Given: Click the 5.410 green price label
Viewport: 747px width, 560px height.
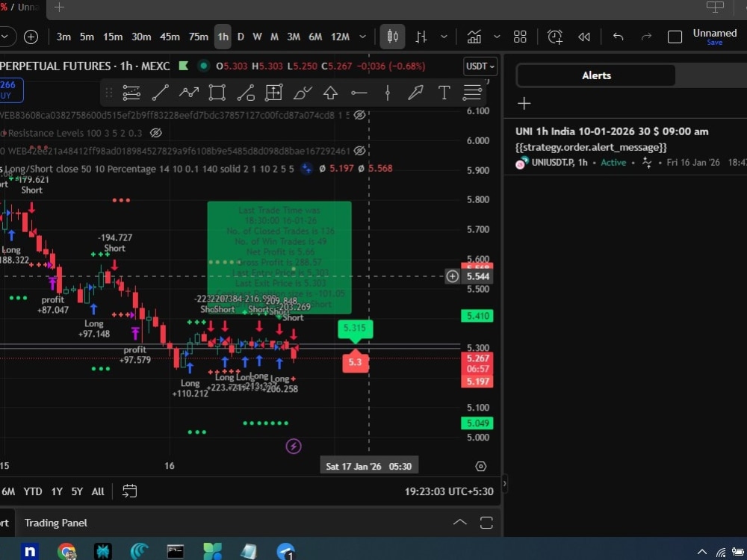Looking at the screenshot, I should pos(477,316).
